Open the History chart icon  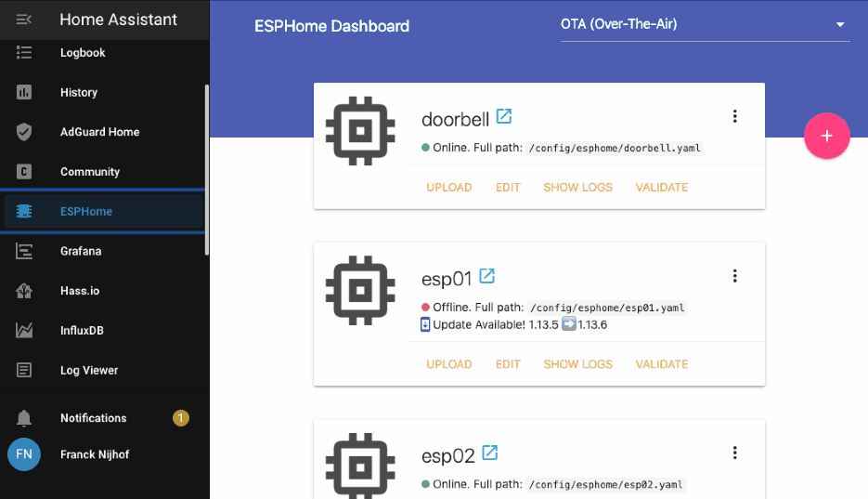click(x=24, y=92)
